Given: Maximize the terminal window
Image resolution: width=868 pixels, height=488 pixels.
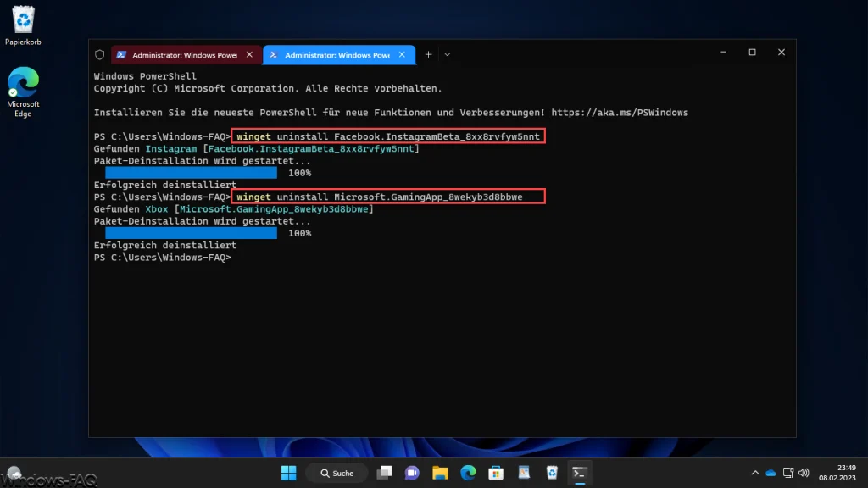Looking at the screenshot, I should (x=753, y=52).
